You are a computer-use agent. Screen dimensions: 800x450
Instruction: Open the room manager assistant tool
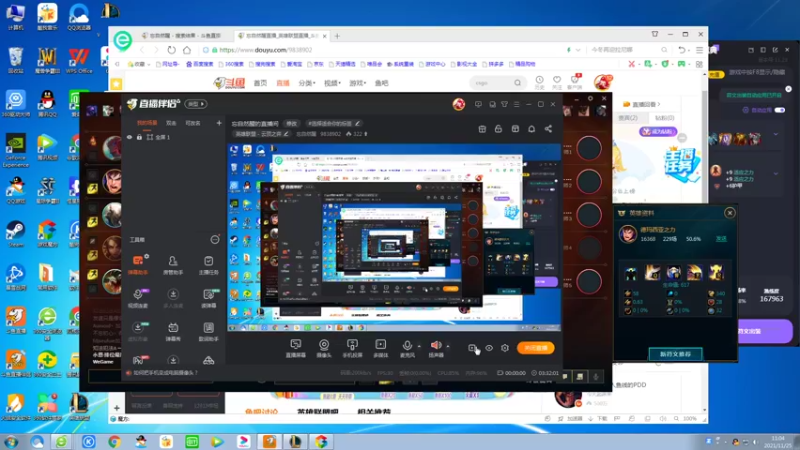coord(173,265)
